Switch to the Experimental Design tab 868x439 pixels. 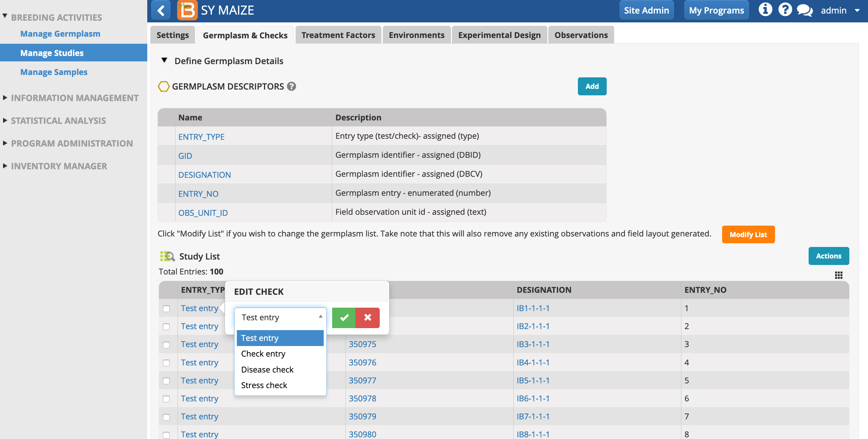[x=499, y=35]
